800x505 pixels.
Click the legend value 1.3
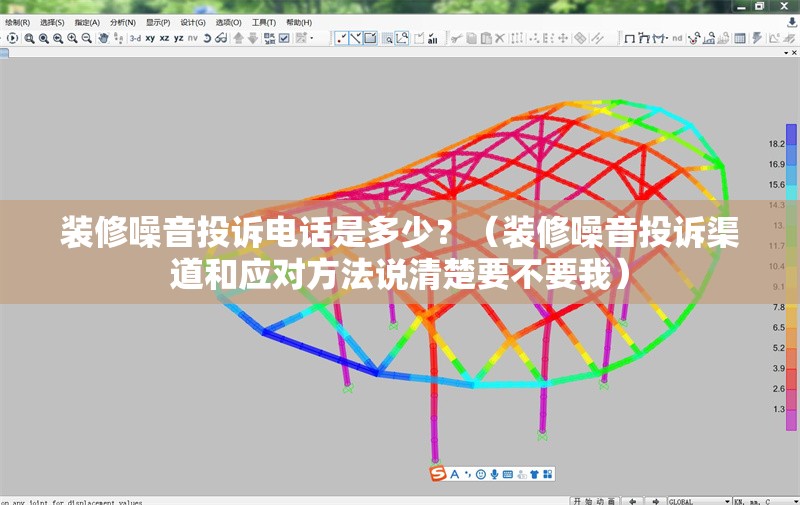[x=779, y=409]
